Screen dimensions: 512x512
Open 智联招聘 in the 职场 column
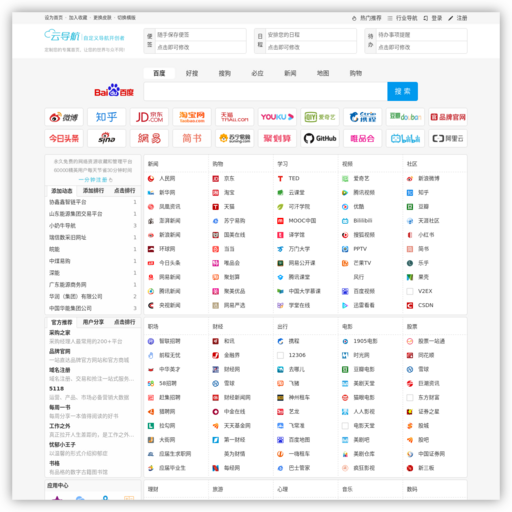point(170,341)
